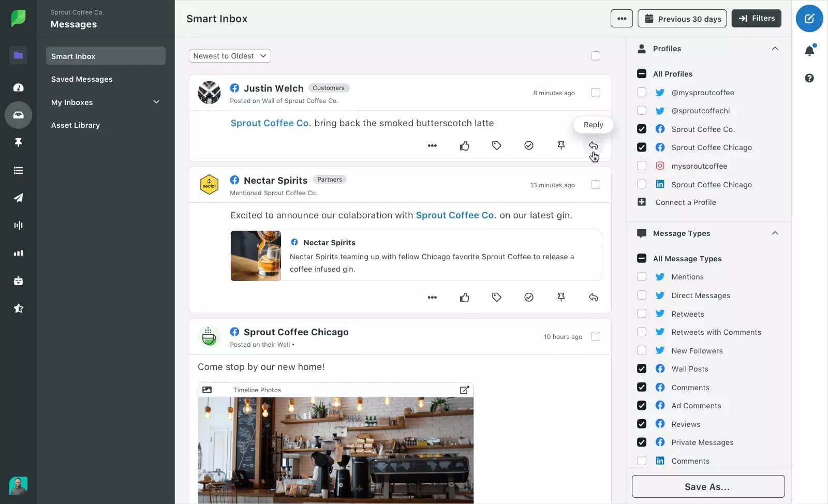Screen dimensions: 828x504
Task: Like Justin Welch's butterscotch latte post
Action: pyautogui.click(x=464, y=145)
